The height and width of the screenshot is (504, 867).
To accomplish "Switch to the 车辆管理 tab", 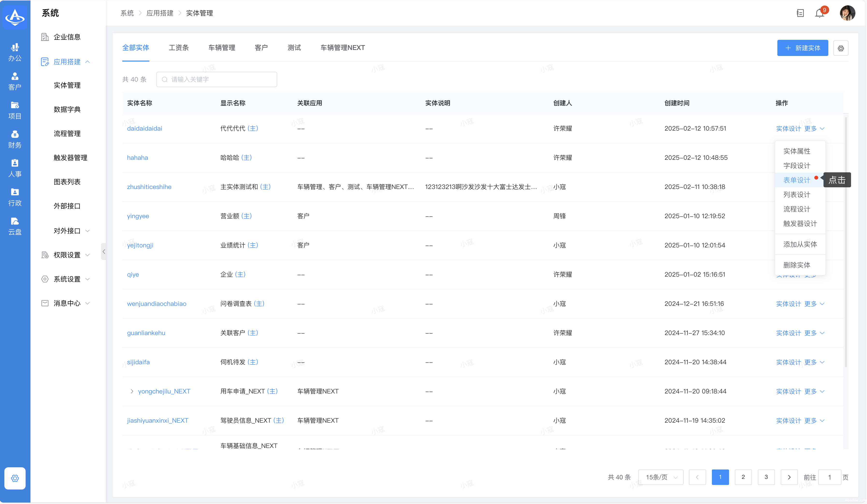I will click(x=222, y=48).
